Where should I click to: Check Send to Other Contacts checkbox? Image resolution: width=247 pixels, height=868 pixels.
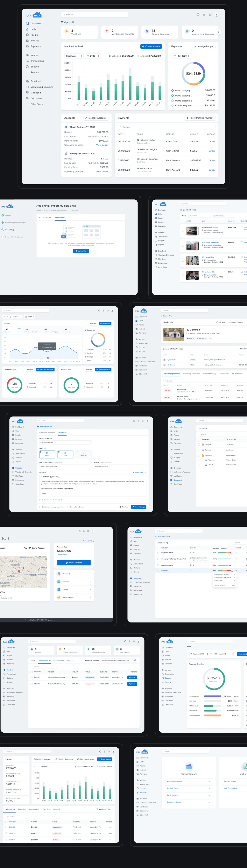click(x=68, y=507)
